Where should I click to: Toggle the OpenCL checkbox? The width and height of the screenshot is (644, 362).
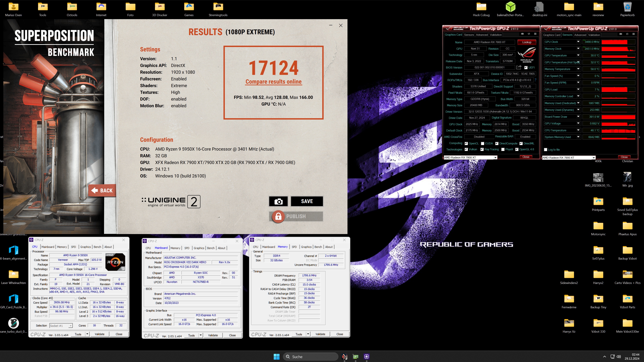point(466,144)
